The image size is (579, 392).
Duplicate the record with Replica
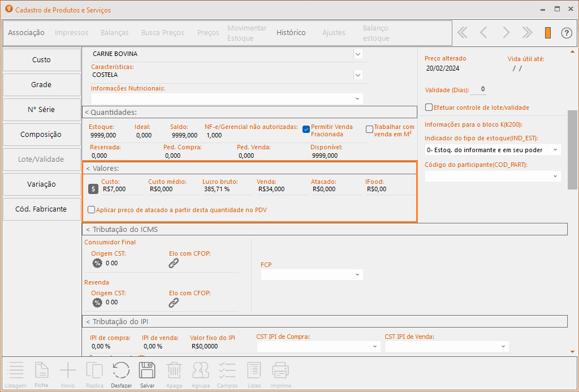point(94,374)
